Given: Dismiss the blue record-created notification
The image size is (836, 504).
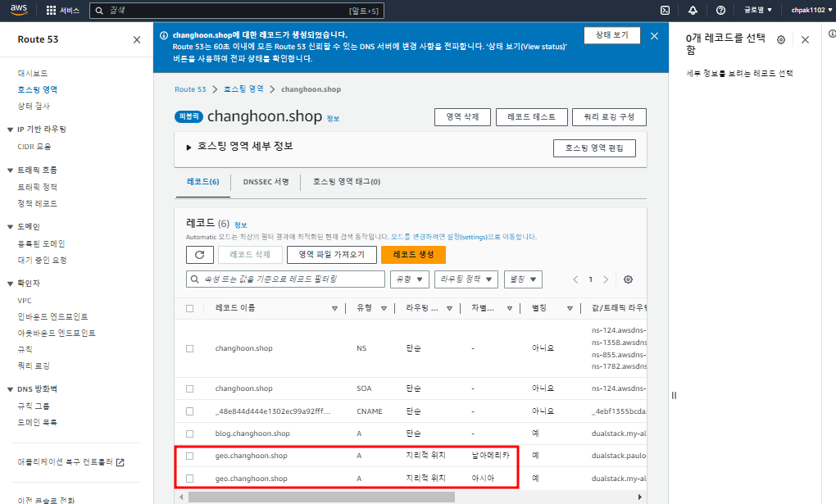Looking at the screenshot, I should point(654,36).
